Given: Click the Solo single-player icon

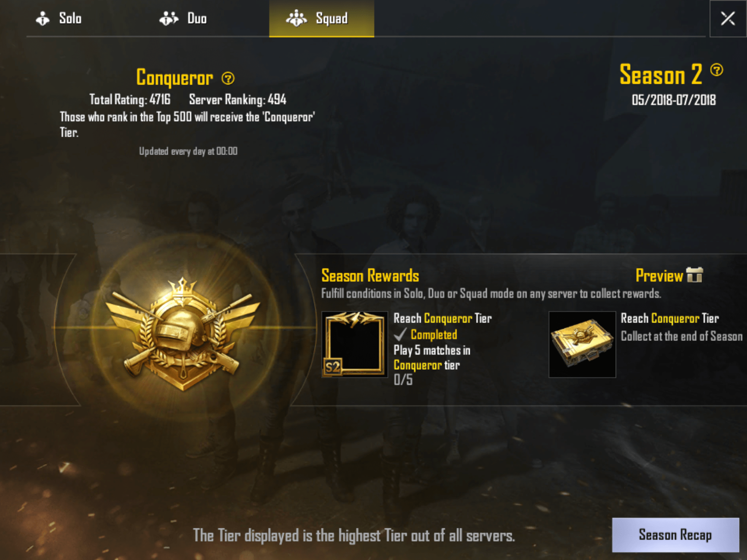Looking at the screenshot, I should [43, 18].
